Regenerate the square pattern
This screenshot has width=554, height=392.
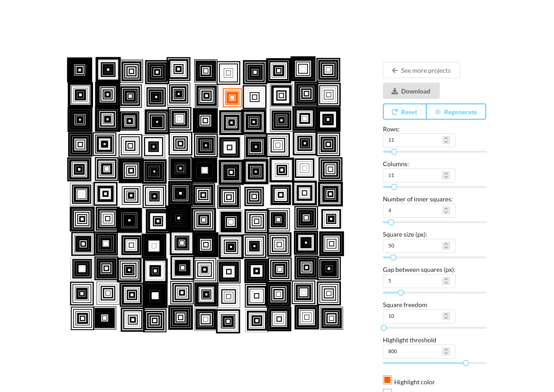(456, 112)
